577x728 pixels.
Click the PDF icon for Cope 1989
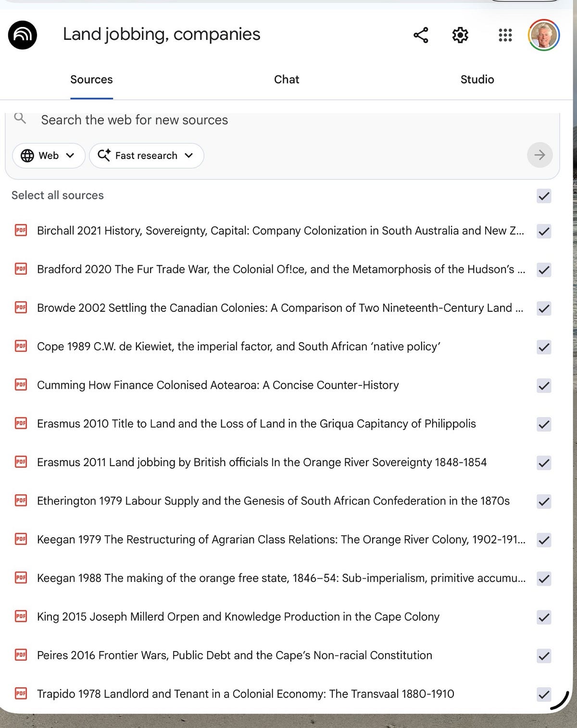pos(21,346)
